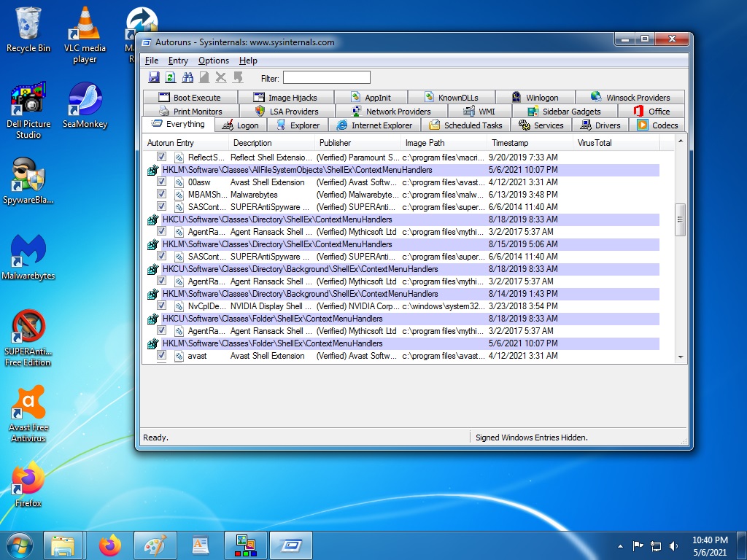This screenshot has height=560, width=747.
Task: Switch to the Sidebar Gadgets tab
Action: click(x=565, y=112)
